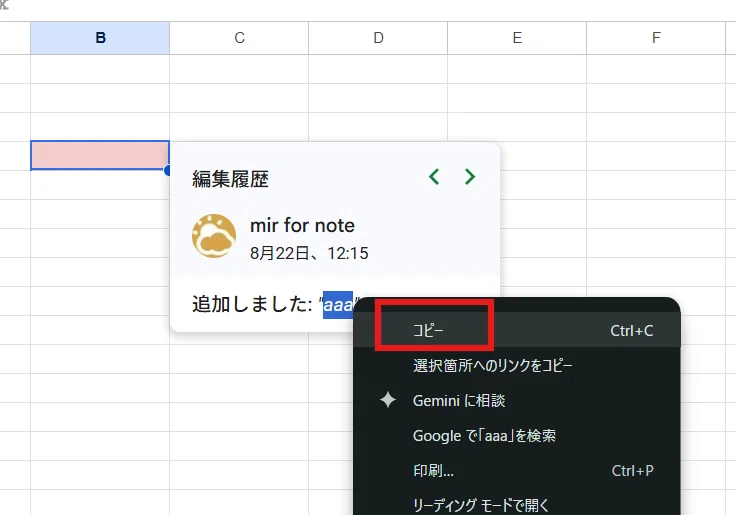Image resolution: width=736 pixels, height=515 pixels.
Task: Choose 選択箇所へのリンクをコピー menu entry
Action: [516, 366]
